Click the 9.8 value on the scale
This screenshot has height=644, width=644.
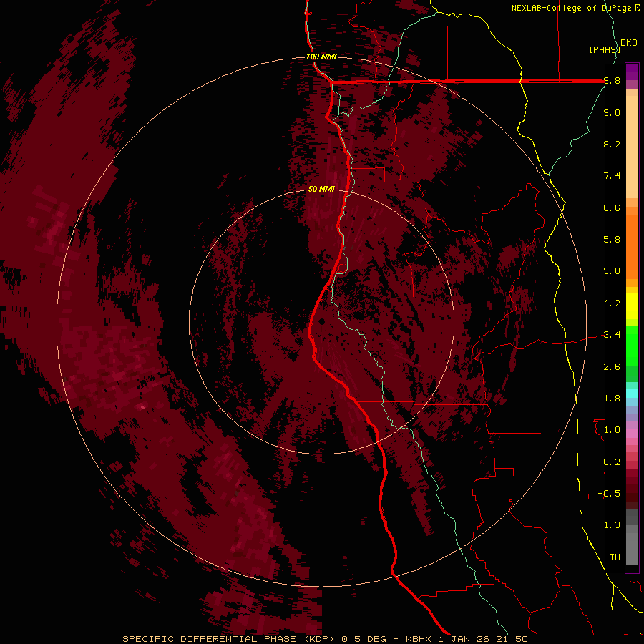pyautogui.click(x=612, y=81)
